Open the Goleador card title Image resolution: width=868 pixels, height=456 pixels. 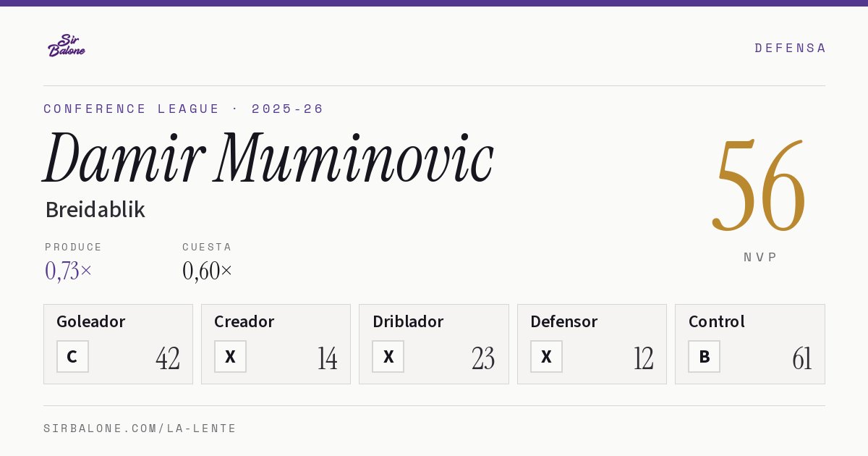point(91,321)
